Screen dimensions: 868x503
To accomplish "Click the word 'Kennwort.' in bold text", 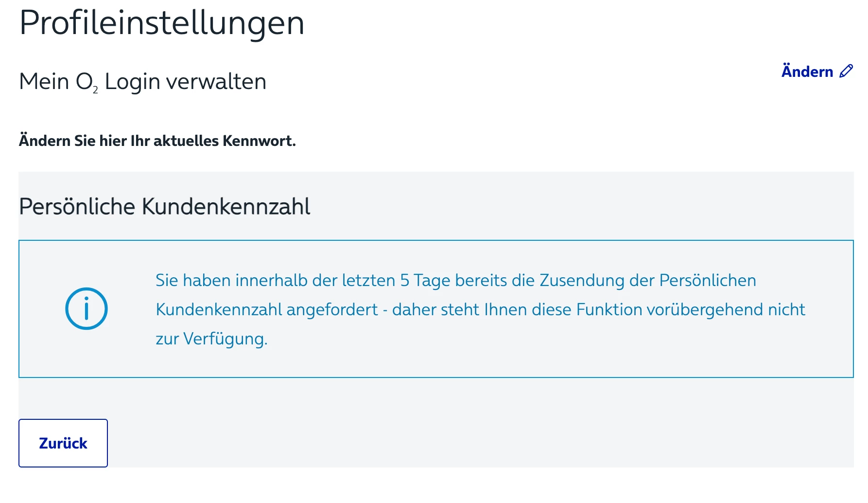I will click(x=259, y=141).
